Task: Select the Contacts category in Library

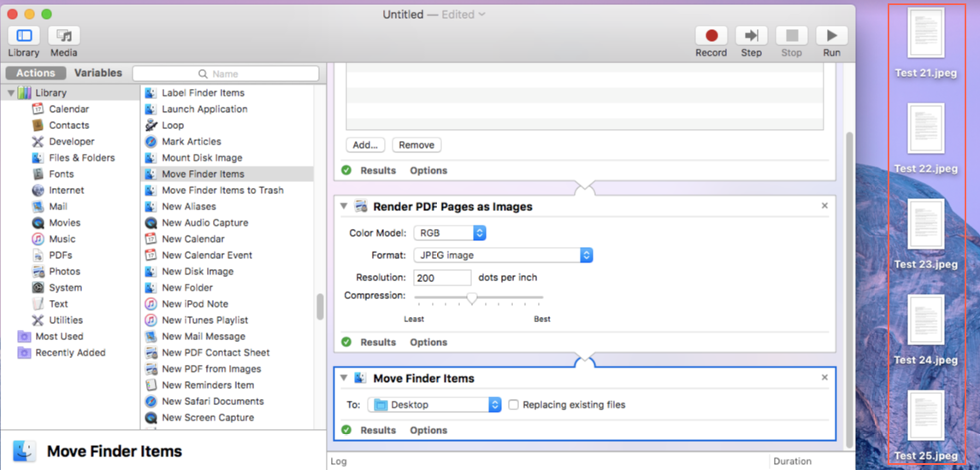Action: (x=68, y=126)
